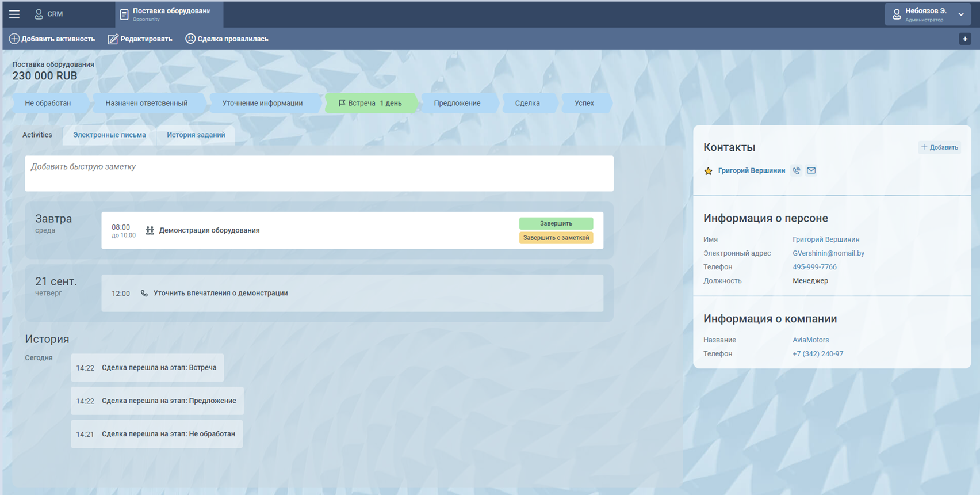Viewport: 980px width, 495px height.
Task: Click the phone icon next to Григорий Вершинин
Action: click(x=796, y=170)
